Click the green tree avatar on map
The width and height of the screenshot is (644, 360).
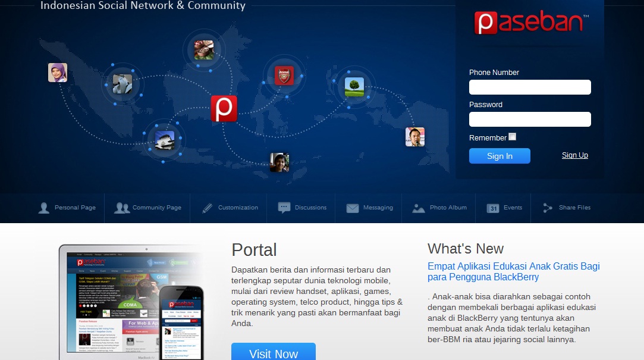click(354, 87)
